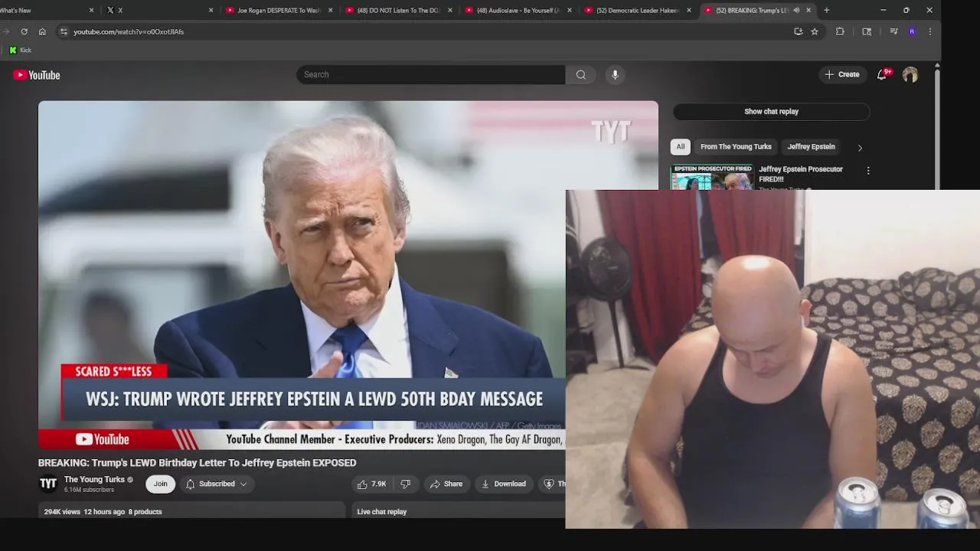Bookmark this page with star icon
The width and height of the screenshot is (980, 551).
[x=815, y=31]
